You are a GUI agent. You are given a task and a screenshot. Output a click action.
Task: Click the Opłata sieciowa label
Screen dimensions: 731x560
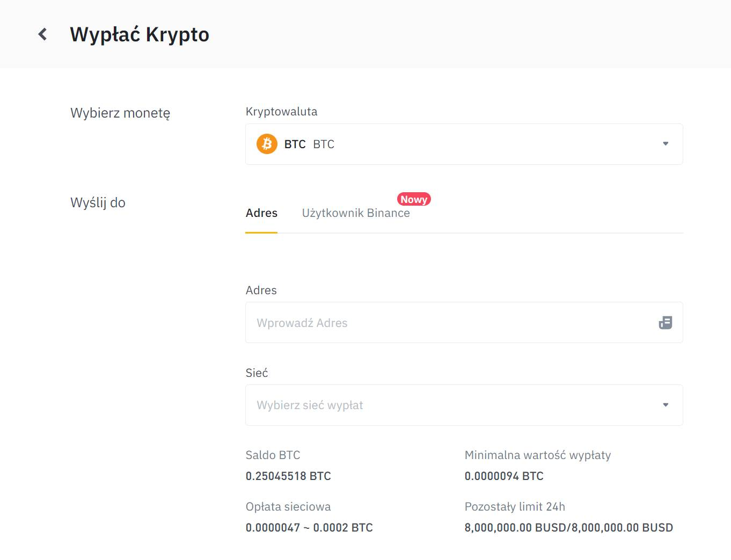[288, 507]
